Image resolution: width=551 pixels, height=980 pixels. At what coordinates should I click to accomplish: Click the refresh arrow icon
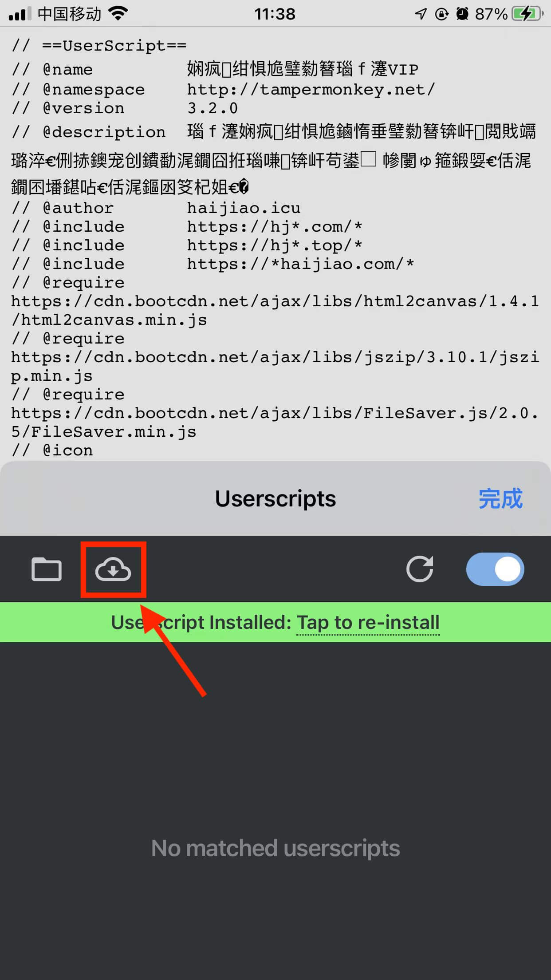(x=420, y=569)
